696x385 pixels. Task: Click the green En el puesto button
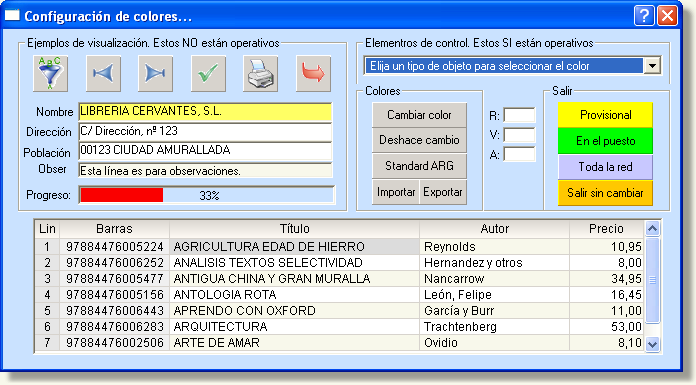[x=605, y=141]
